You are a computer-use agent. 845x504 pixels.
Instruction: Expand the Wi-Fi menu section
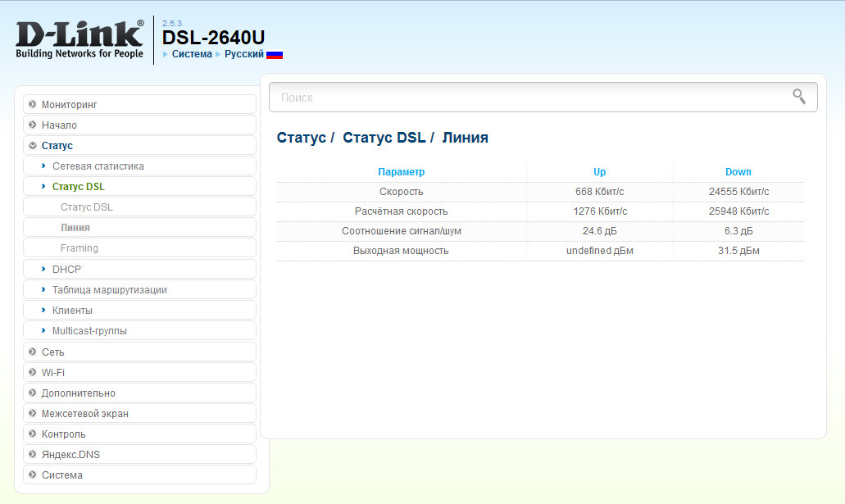point(52,373)
